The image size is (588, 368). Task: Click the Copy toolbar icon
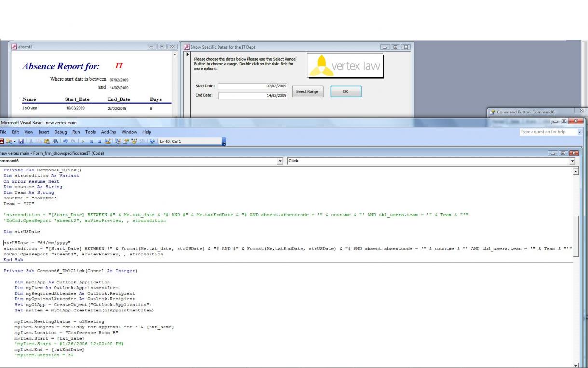point(39,142)
